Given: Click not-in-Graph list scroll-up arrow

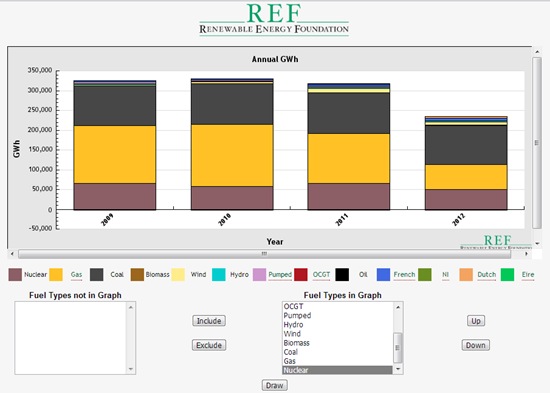Looking at the screenshot, I should click(130, 307).
